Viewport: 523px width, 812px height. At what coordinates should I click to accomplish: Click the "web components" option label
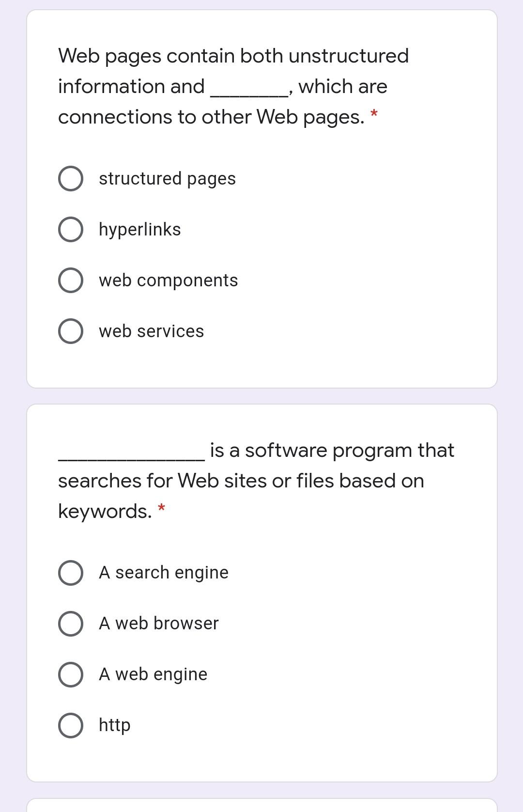169,280
